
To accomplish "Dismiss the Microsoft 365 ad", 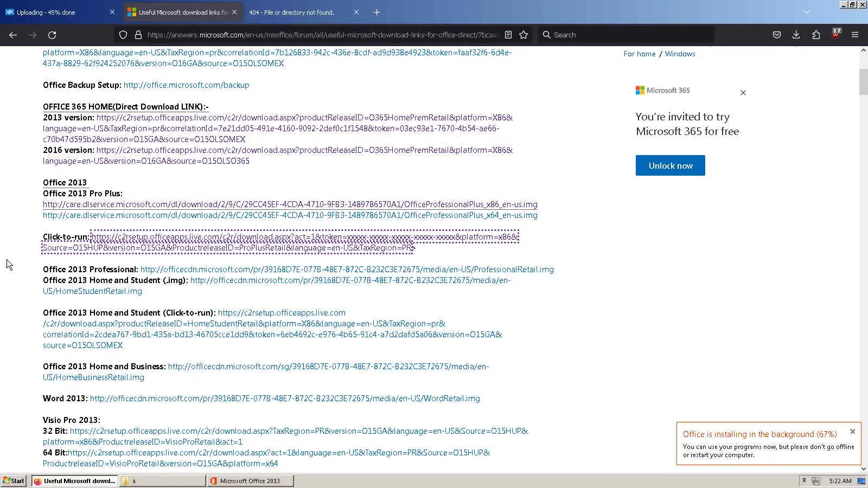I will [743, 93].
